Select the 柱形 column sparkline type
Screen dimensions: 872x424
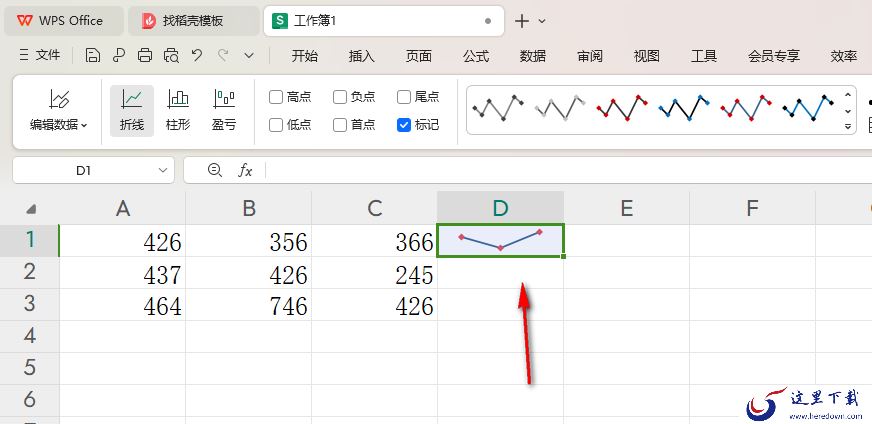click(x=178, y=111)
